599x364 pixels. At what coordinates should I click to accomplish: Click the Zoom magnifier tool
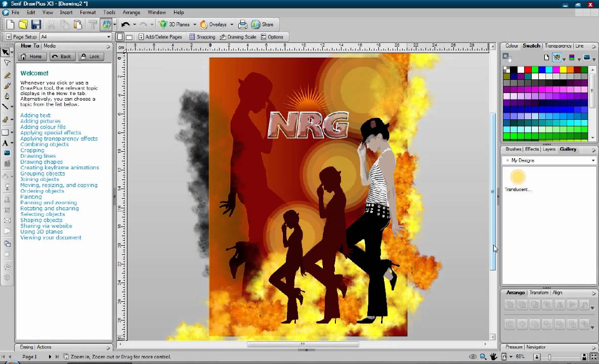point(483,357)
